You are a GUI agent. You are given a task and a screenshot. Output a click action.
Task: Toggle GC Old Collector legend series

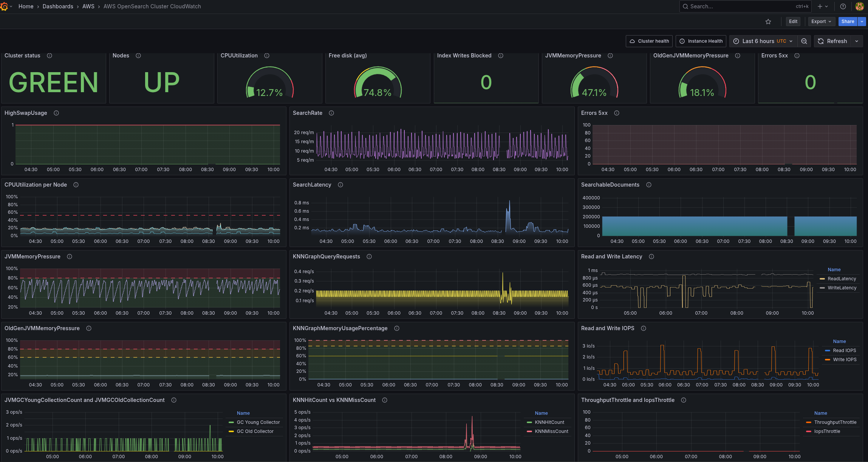click(x=255, y=431)
